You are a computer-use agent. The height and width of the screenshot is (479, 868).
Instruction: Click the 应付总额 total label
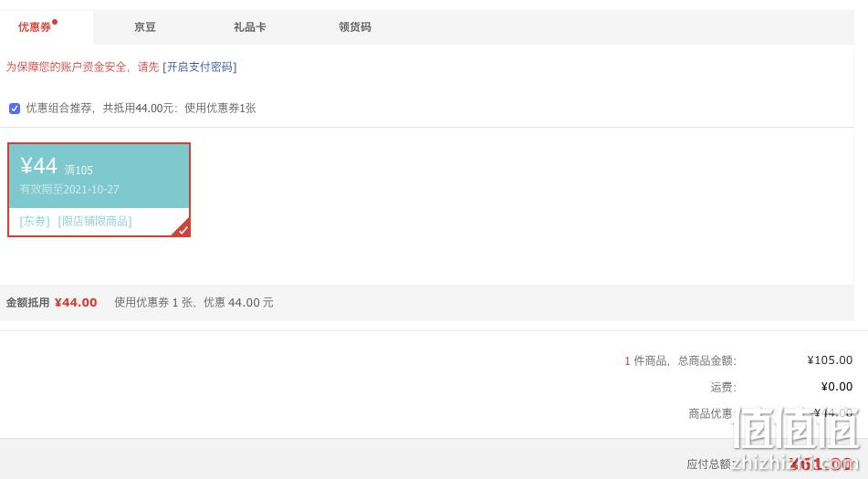click(x=710, y=464)
